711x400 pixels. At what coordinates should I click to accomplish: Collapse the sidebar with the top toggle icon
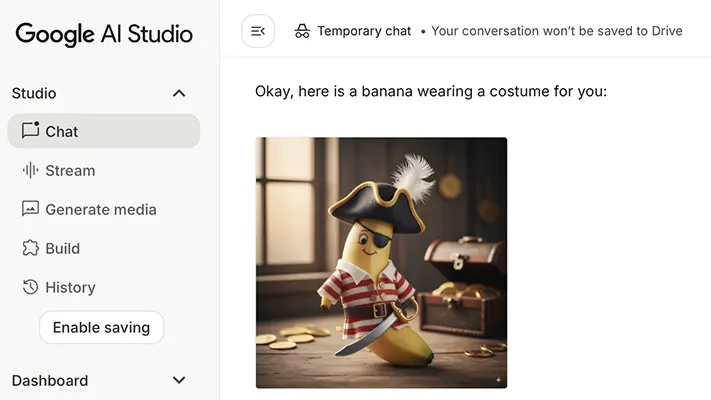pos(258,31)
